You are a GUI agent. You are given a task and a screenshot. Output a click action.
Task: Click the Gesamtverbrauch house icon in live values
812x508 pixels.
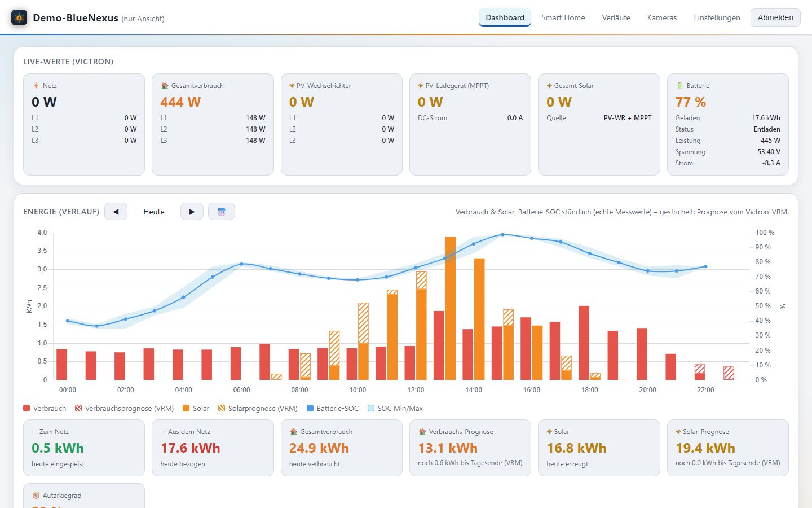pos(165,86)
